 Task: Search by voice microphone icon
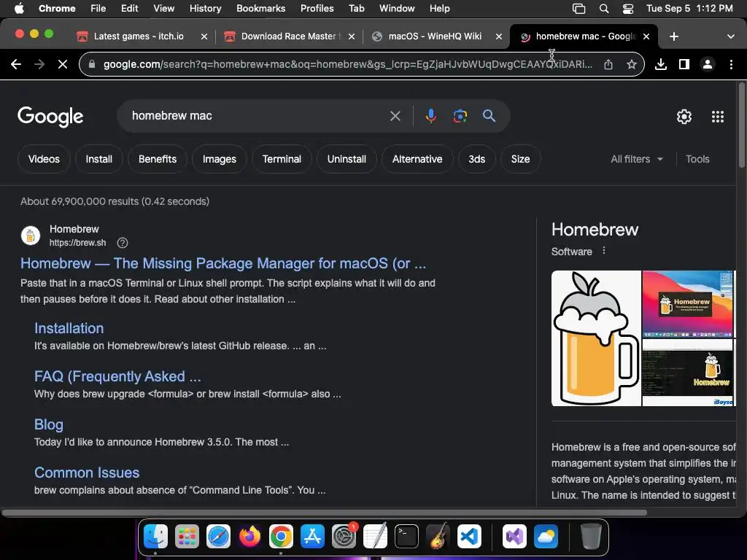tap(430, 116)
